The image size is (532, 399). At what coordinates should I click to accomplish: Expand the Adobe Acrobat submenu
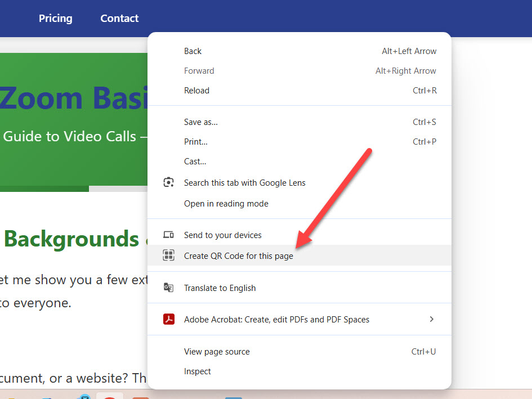[432, 319]
